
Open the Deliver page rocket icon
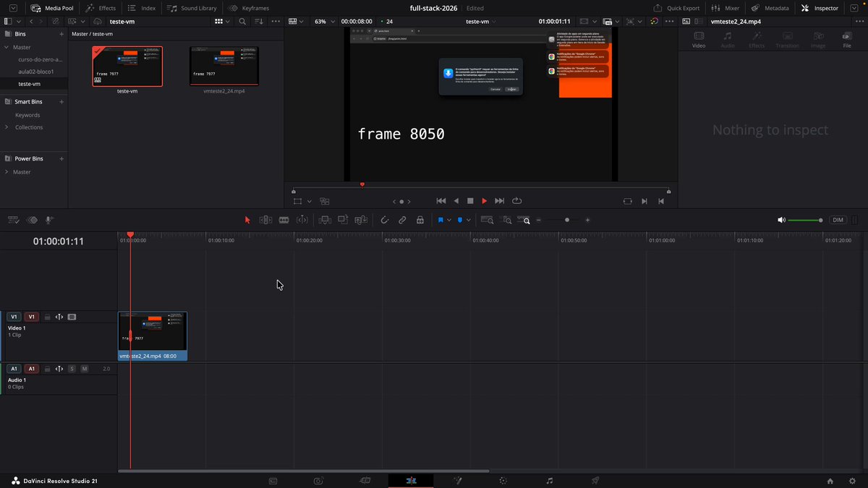click(595, 481)
